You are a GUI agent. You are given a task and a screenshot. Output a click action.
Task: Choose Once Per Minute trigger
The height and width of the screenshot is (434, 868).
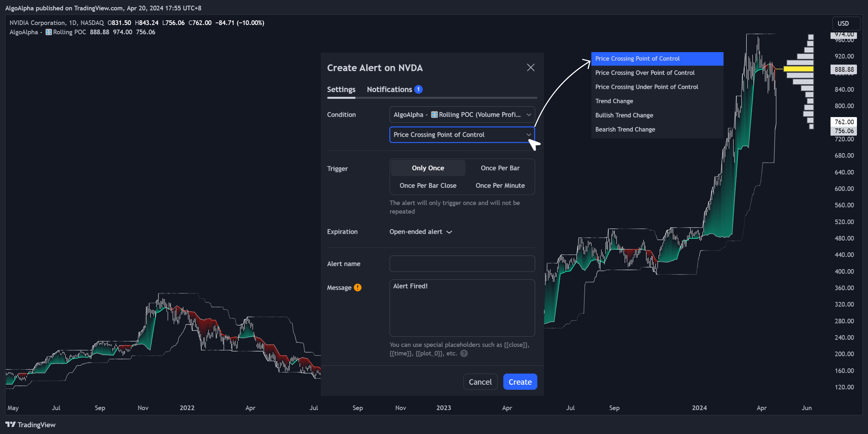[500, 186]
